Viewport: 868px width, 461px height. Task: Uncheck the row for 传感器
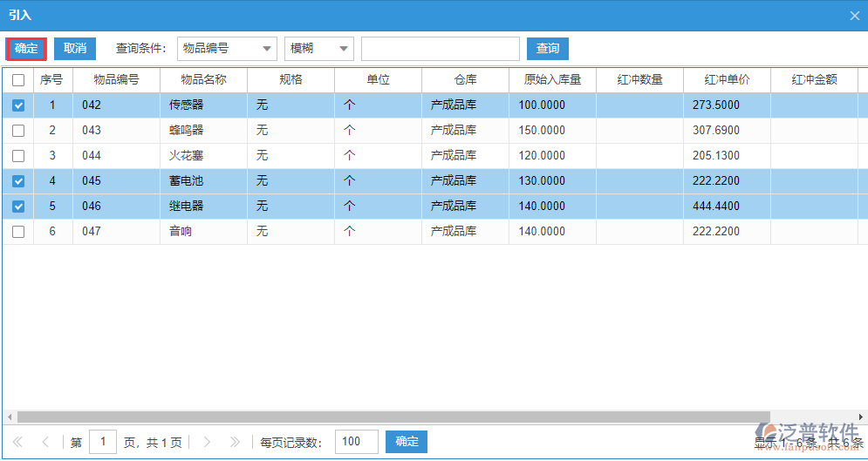coord(18,105)
